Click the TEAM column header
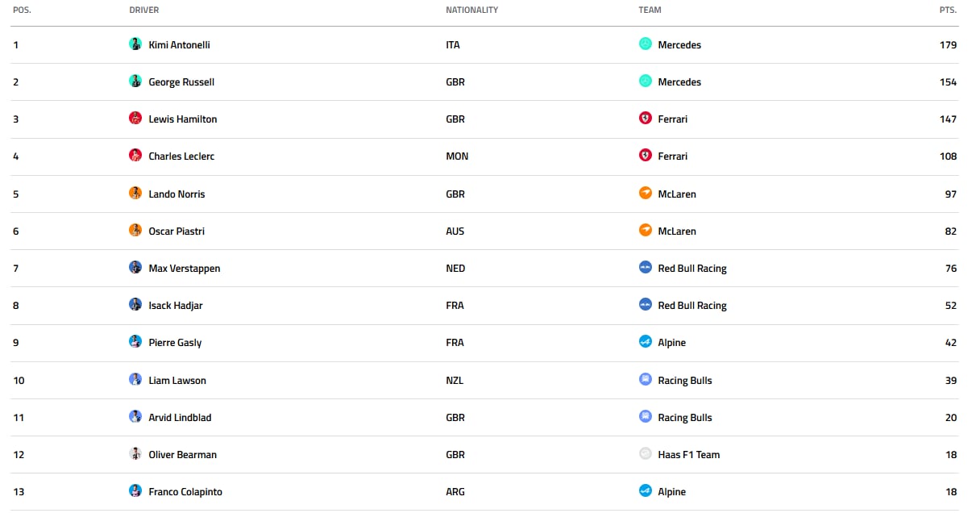This screenshot has height=513, width=980. [650, 10]
